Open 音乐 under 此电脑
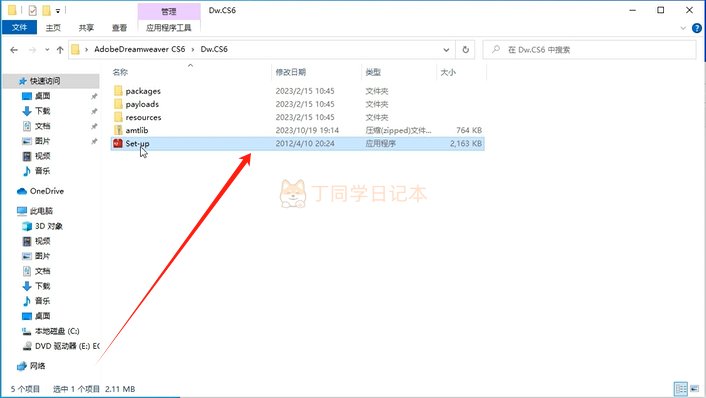 [42, 301]
